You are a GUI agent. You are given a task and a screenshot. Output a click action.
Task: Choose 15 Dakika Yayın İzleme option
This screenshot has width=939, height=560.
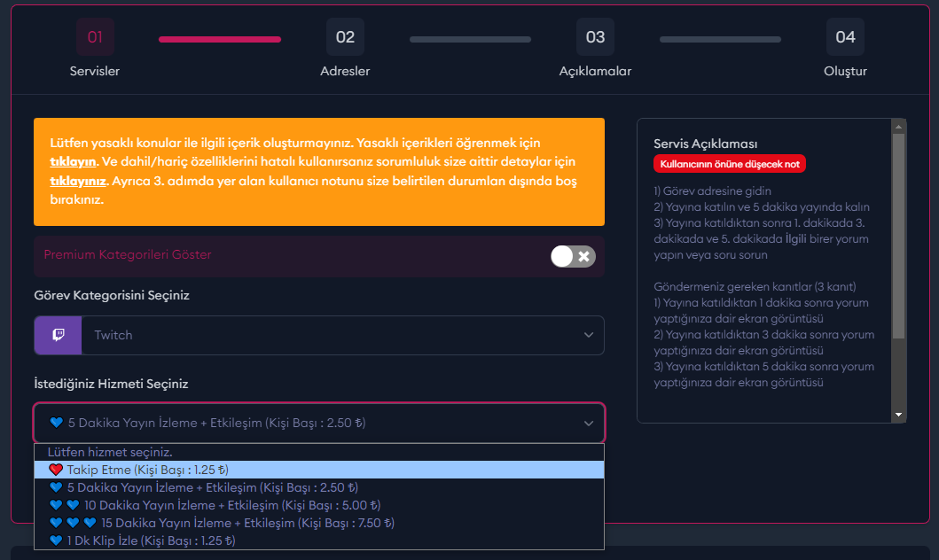319,523
